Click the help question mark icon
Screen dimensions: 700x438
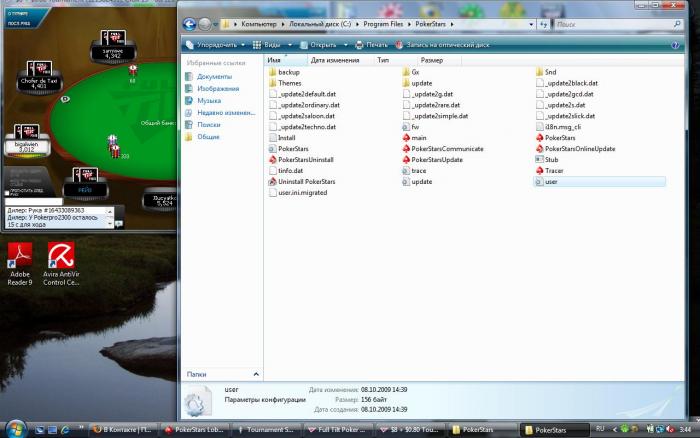(675, 45)
